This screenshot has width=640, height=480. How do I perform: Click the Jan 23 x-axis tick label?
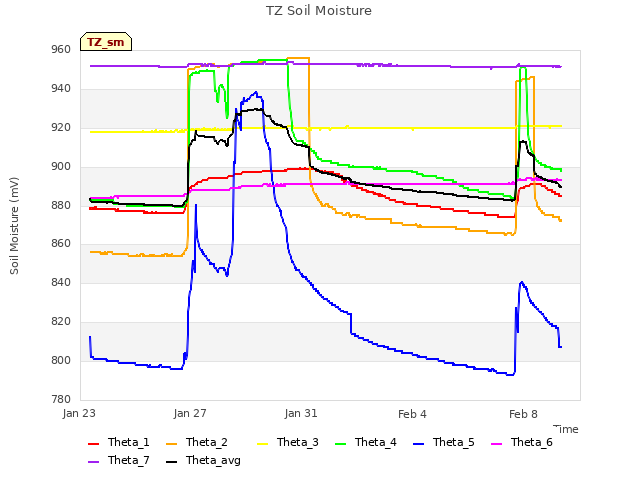[x=79, y=413]
